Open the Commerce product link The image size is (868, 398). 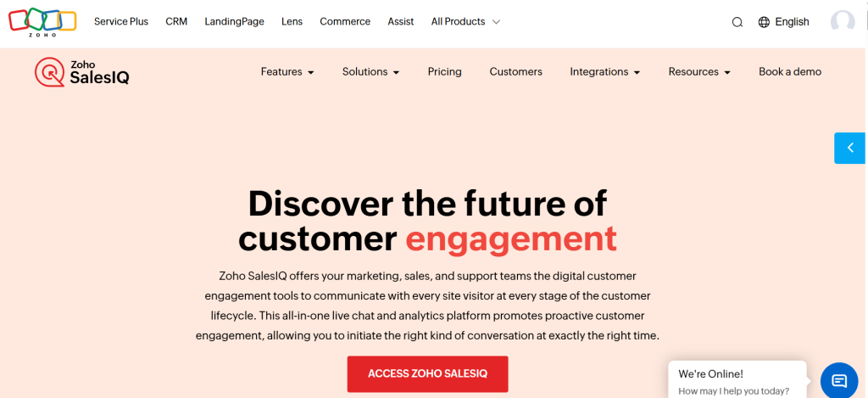[345, 22]
